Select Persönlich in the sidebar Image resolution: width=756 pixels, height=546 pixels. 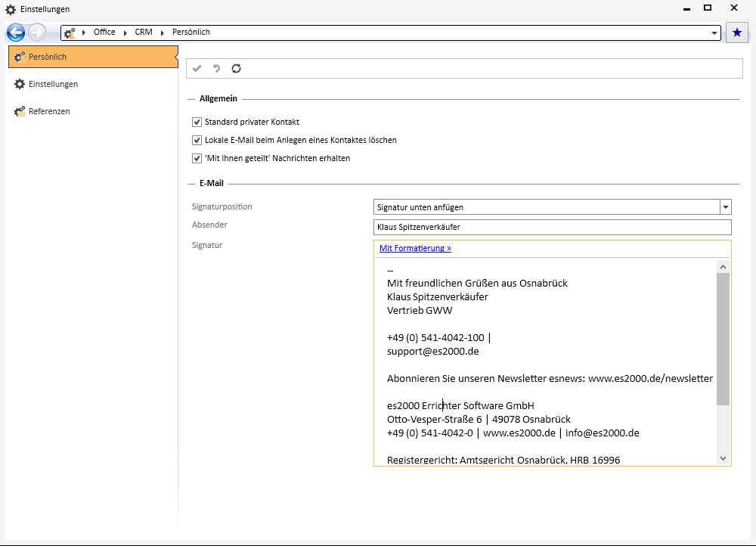[93, 57]
